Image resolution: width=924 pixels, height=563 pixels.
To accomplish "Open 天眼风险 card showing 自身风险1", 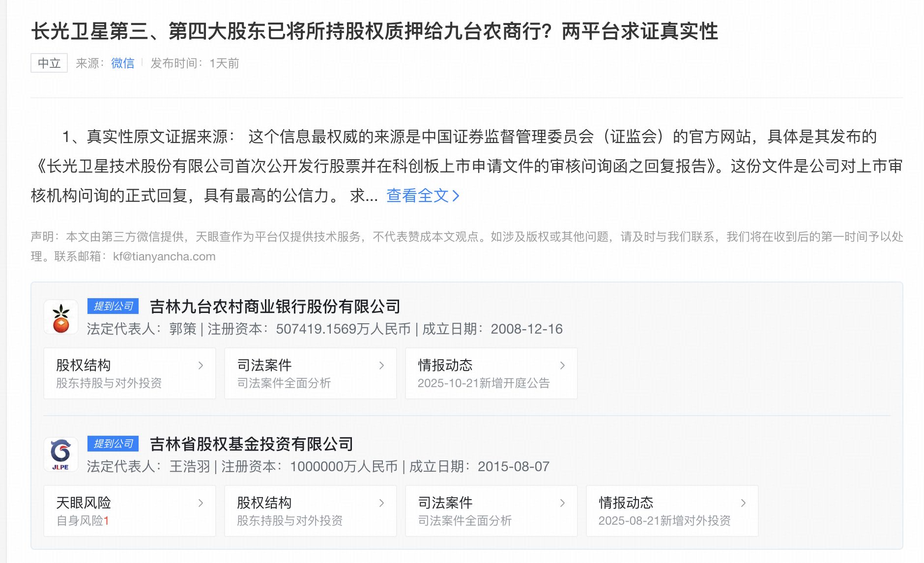I will pyautogui.click(x=130, y=511).
